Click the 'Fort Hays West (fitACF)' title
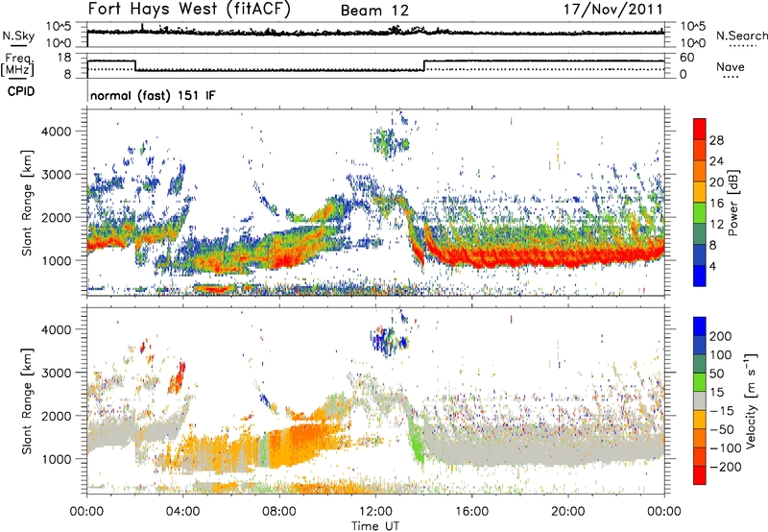The image size is (768, 532). point(189,10)
